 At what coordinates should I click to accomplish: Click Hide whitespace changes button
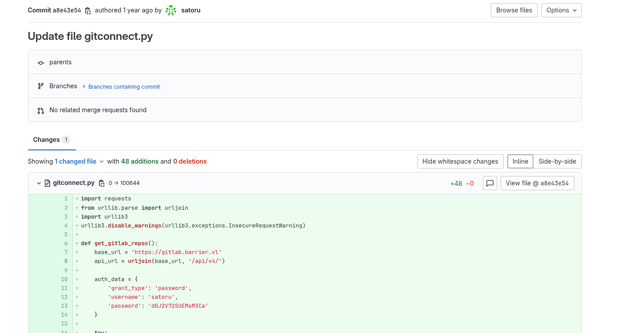point(460,161)
